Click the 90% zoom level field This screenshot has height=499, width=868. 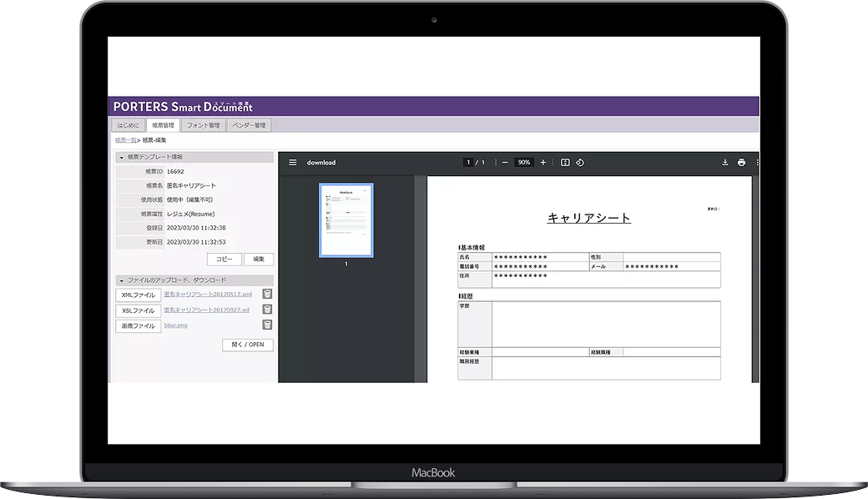[523, 163]
